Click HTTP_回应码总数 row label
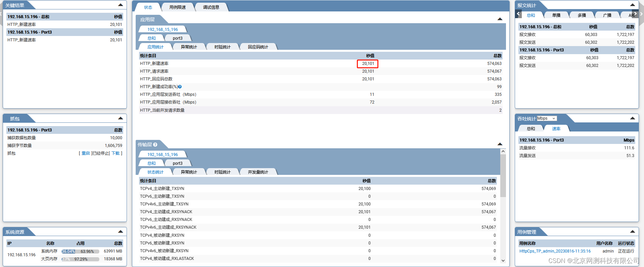This screenshot has width=644, height=267. [156, 79]
